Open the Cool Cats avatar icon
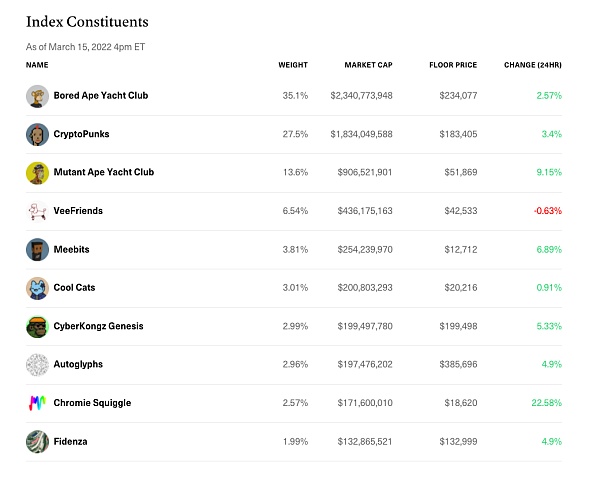600x481 pixels. pyautogui.click(x=37, y=288)
